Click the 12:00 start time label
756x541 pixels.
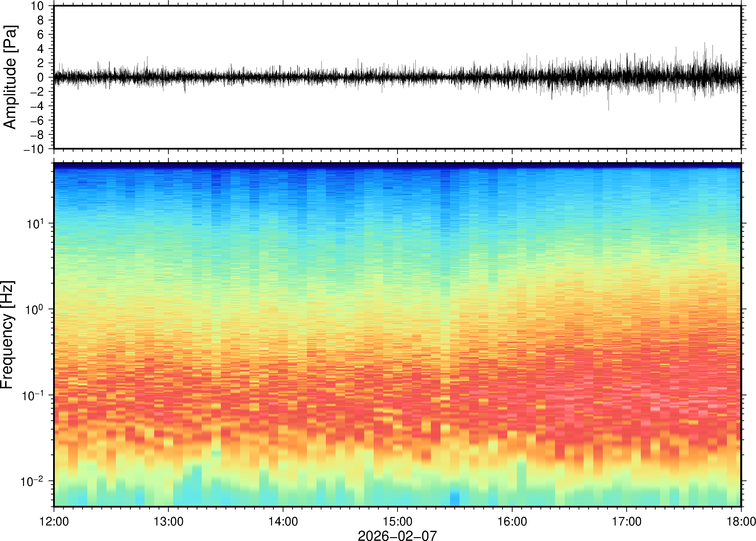(x=54, y=521)
